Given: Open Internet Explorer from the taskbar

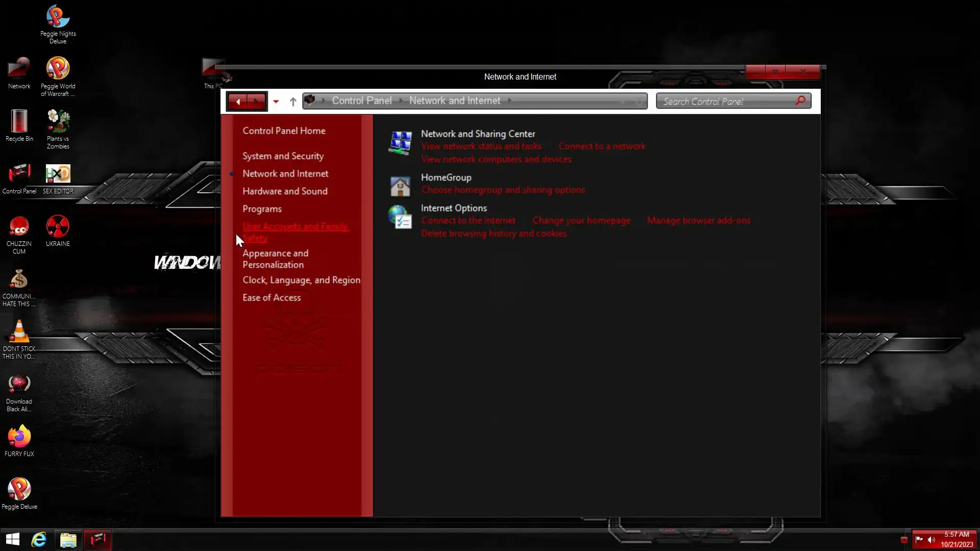Looking at the screenshot, I should pos(39,539).
